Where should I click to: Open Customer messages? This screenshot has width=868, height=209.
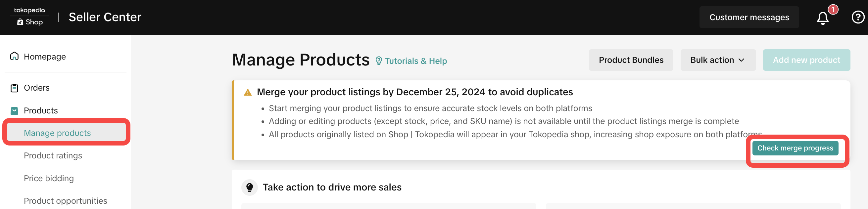point(749,17)
